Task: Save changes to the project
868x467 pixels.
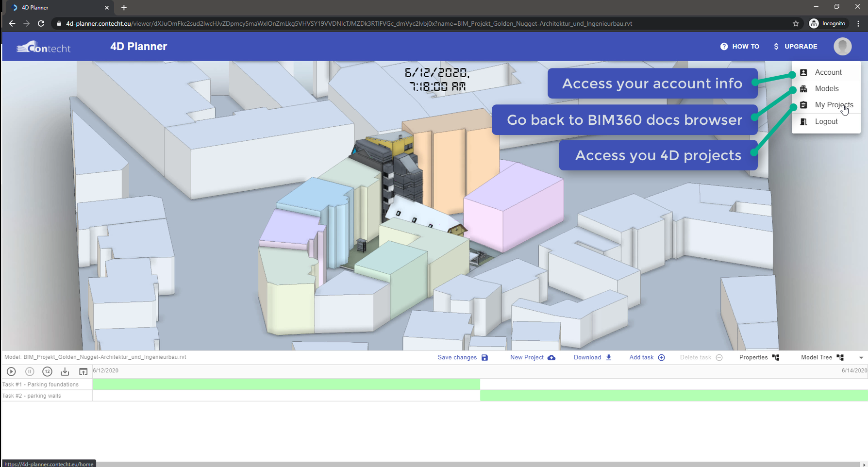Action: click(463, 357)
